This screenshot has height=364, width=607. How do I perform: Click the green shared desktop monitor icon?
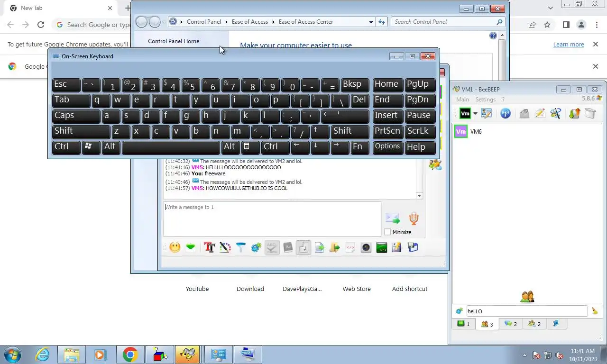coord(382,247)
